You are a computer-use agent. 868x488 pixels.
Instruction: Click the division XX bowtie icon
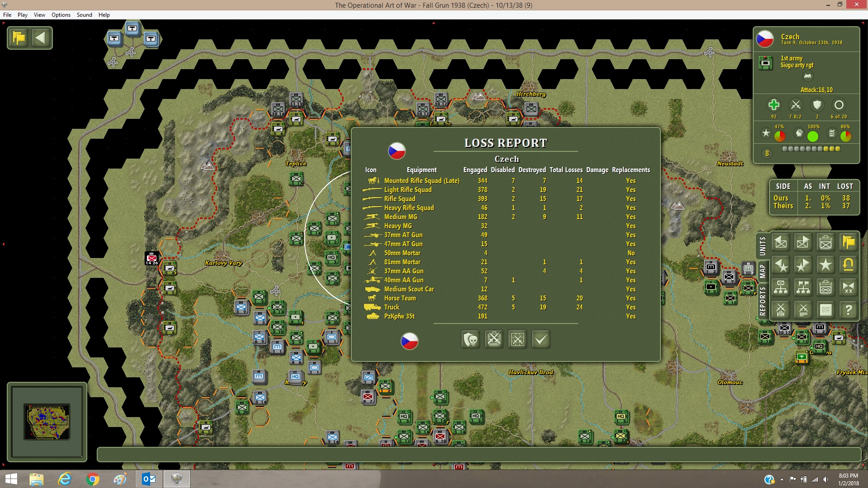pos(848,287)
